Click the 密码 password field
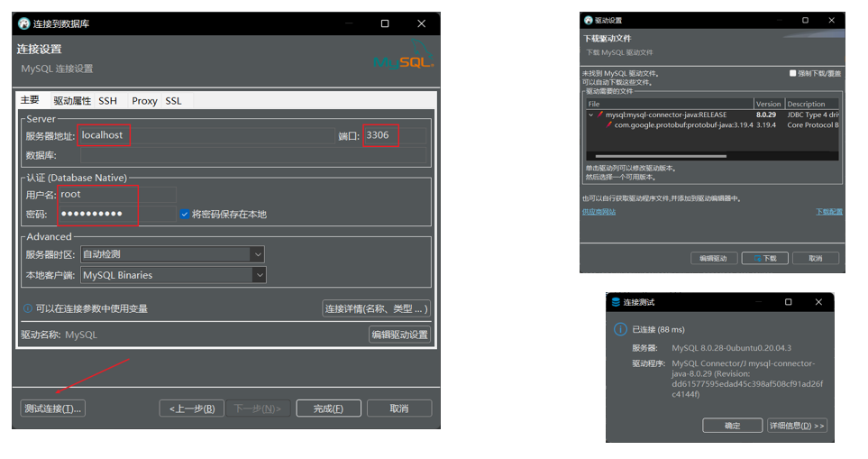 pos(117,214)
